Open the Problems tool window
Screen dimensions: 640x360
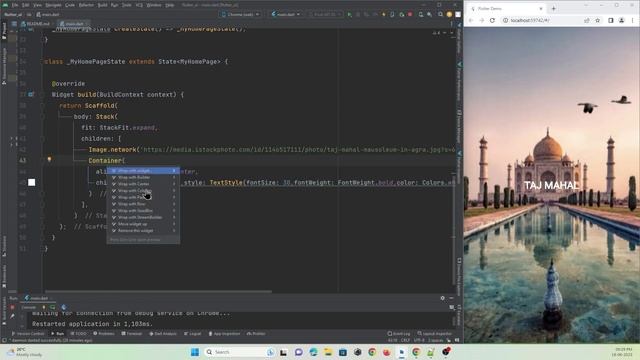104,334
